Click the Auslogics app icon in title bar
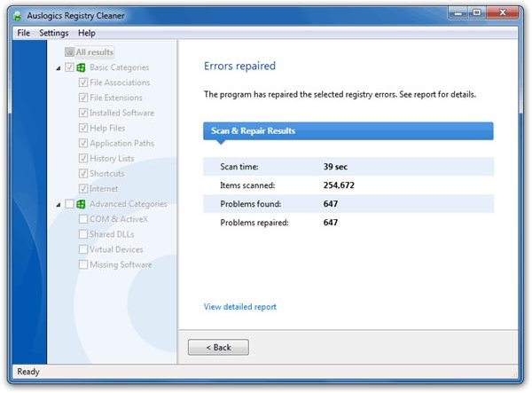The image size is (532, 393). 18,16
